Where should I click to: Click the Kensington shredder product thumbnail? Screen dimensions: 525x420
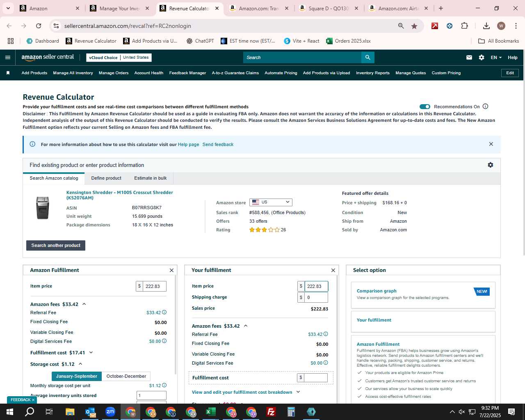tap(43, 208)
